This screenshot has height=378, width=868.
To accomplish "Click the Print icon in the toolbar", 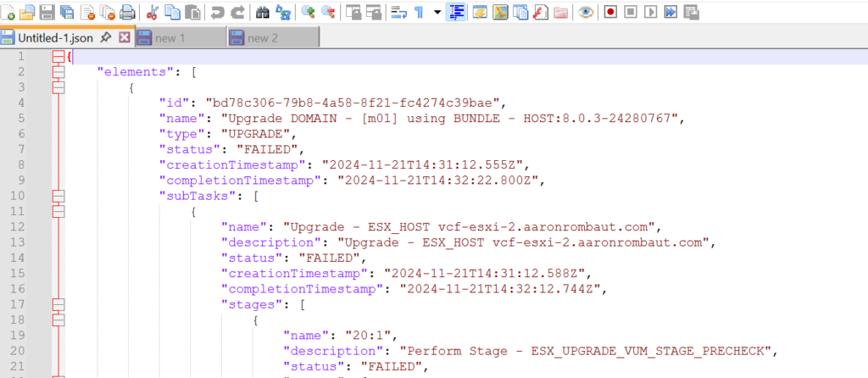I will (x=127, y=12).
